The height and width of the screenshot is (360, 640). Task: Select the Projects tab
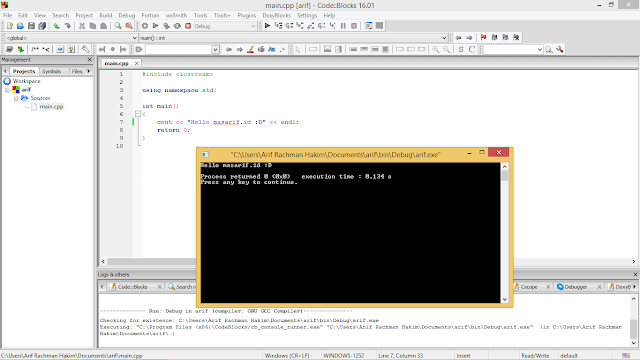[x=24, y=71]
